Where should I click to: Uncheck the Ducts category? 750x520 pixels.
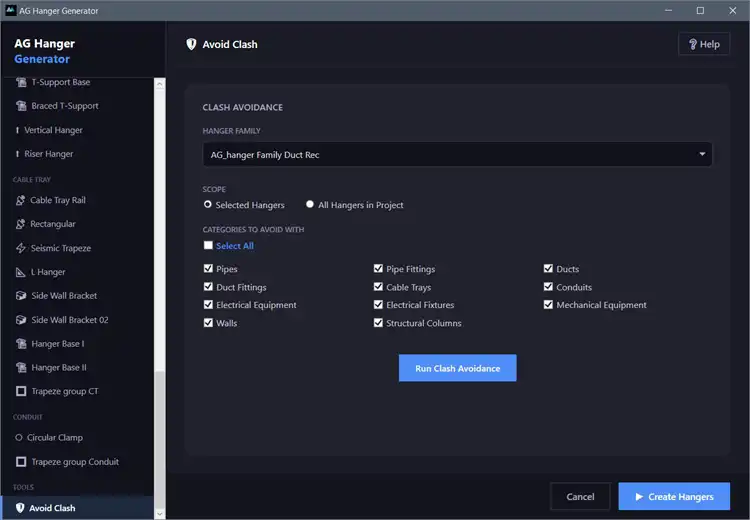[548, 268]
